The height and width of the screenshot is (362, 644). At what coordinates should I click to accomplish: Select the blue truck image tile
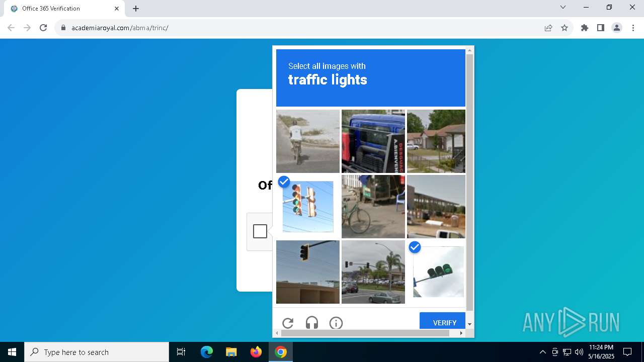pyautogui.click(x=373, y=141)
